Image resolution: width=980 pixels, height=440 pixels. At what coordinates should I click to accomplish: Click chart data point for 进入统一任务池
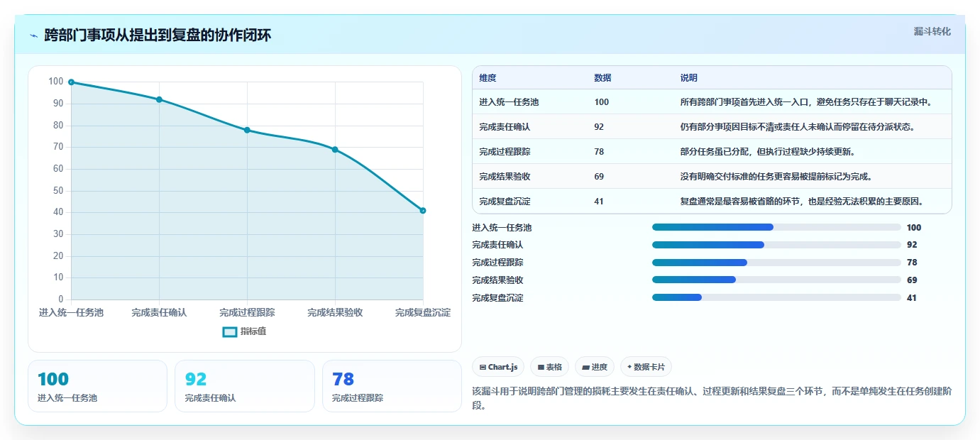[x=71, y=82]
